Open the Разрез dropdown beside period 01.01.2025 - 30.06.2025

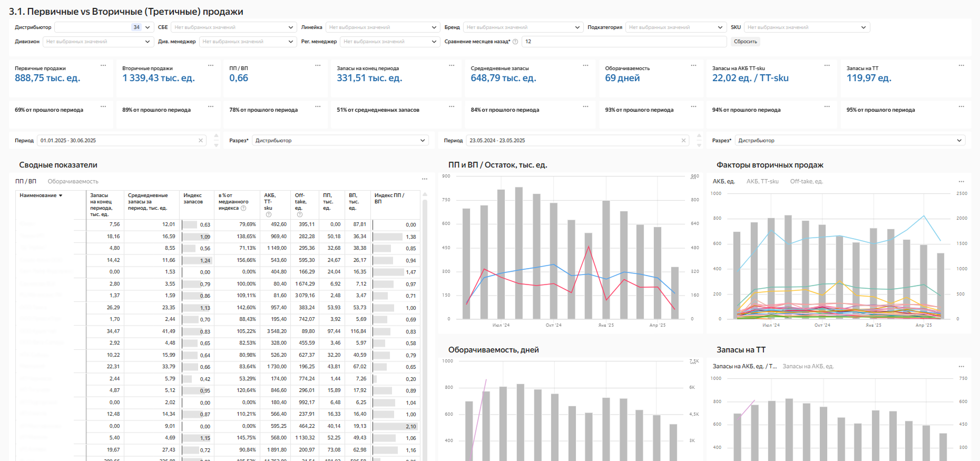340,141
